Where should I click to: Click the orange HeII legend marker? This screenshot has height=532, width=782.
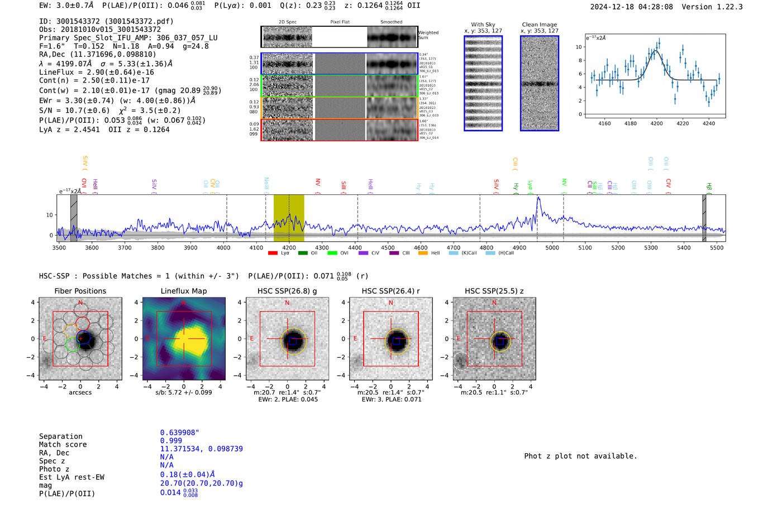point(423,253)
